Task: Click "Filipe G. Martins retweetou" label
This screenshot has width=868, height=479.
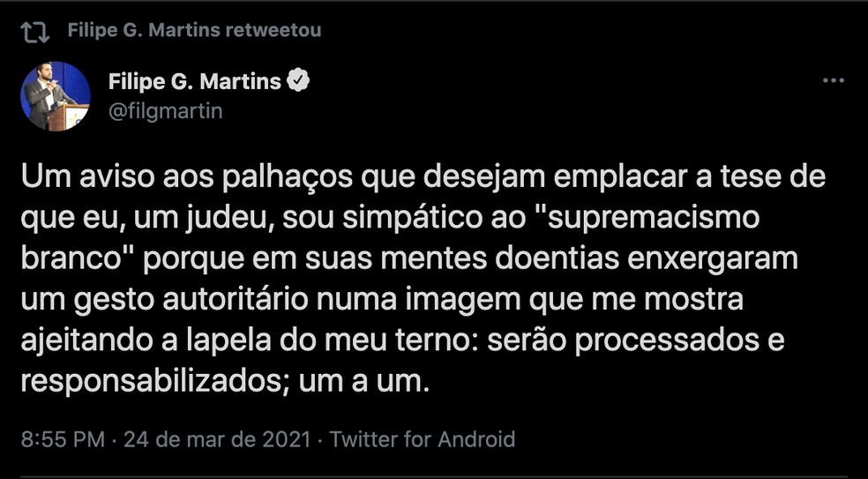Action: coord(194,31)
